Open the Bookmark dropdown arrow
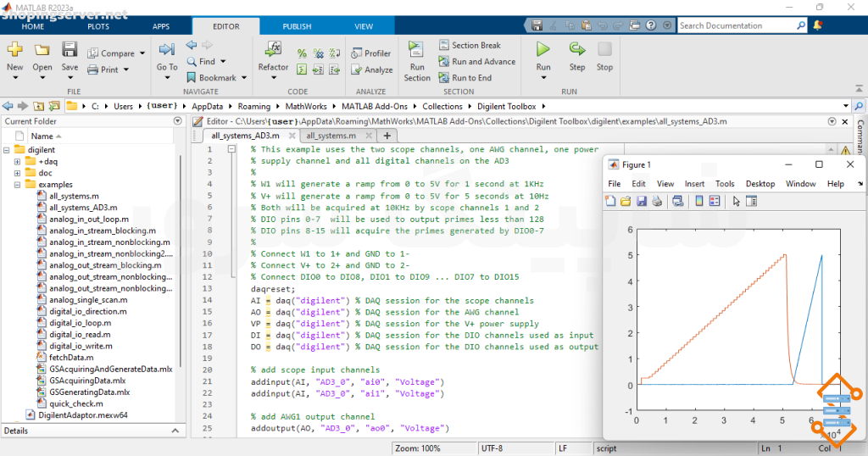The image size is (868, 456). click(x=244, y=78)
